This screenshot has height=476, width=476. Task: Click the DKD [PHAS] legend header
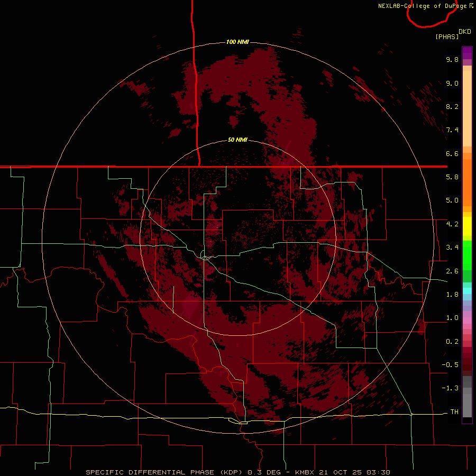(x=453, y=34)
